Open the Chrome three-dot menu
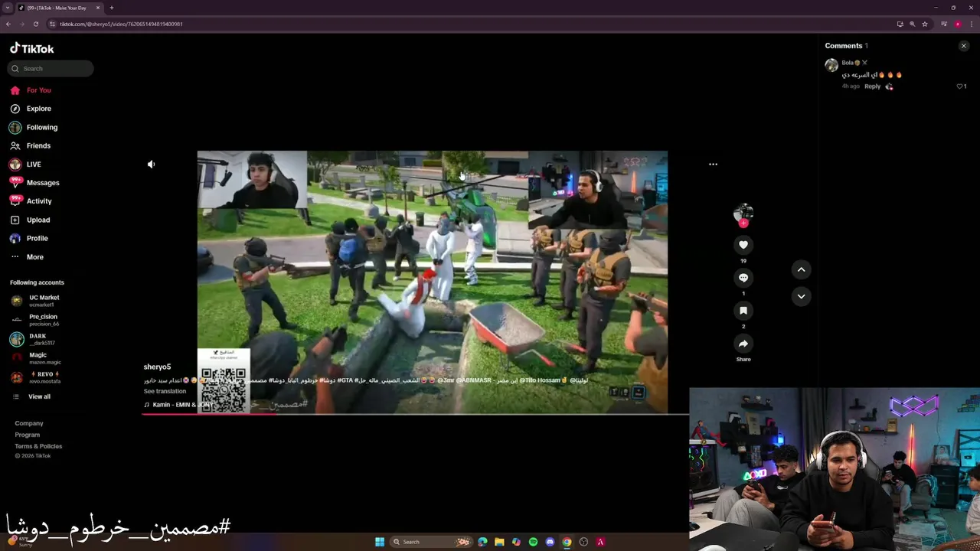This screenshot has height=551, width=980. (x=971, y=24)
